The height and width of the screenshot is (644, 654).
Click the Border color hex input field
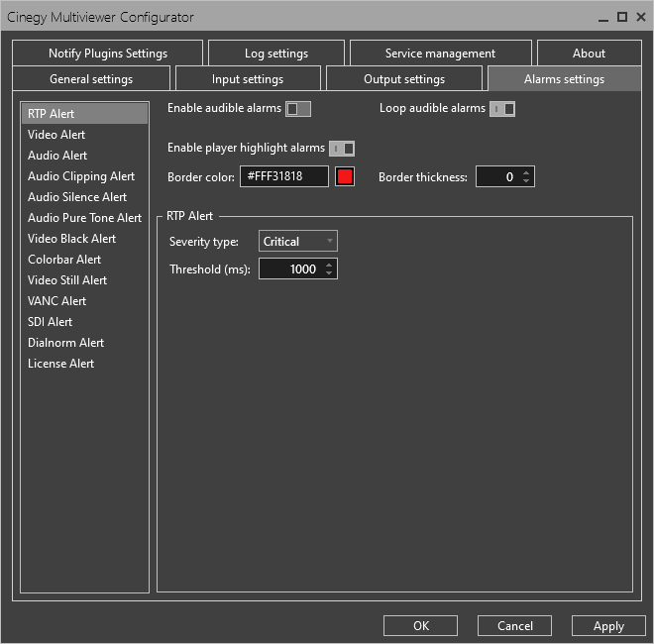[x=284, y=176]
